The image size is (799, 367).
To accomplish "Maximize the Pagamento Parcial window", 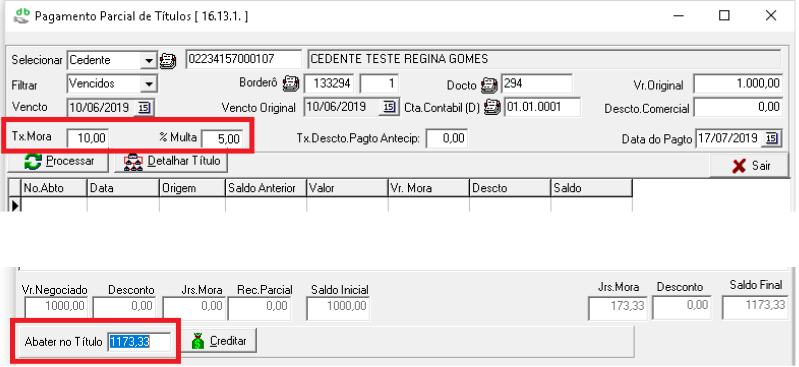I will (x=724, y=16).
